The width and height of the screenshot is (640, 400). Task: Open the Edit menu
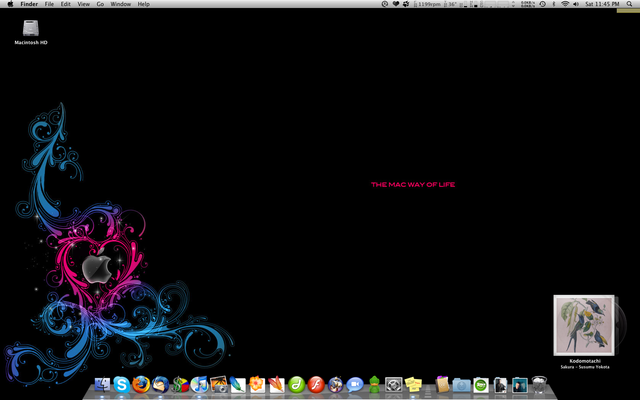click(x=65, y=4)
